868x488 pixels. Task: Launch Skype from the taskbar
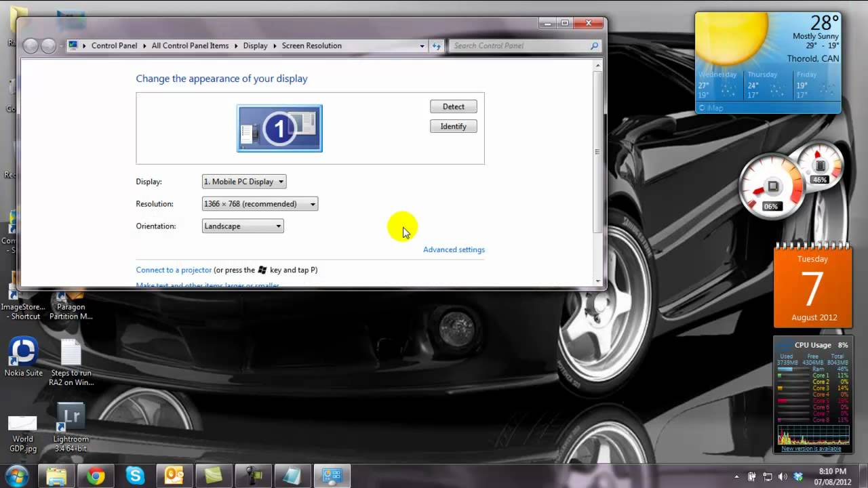tap(135, 476)
